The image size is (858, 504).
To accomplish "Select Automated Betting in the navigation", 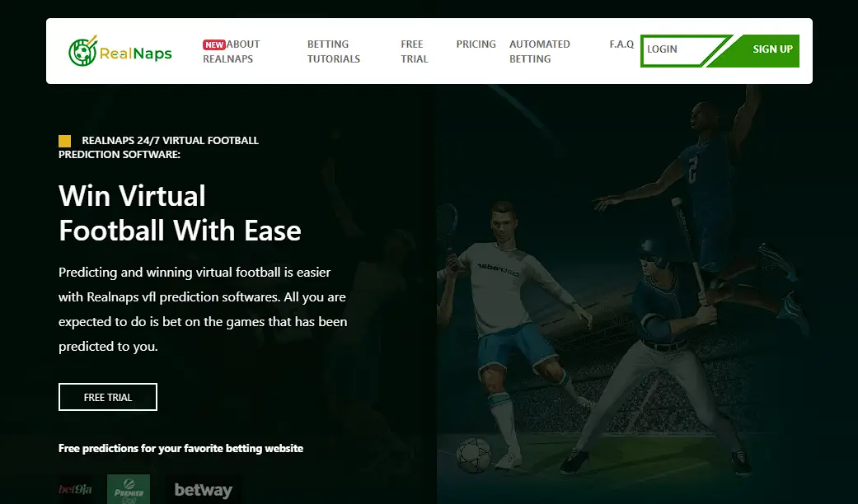I will pos(539,52).
